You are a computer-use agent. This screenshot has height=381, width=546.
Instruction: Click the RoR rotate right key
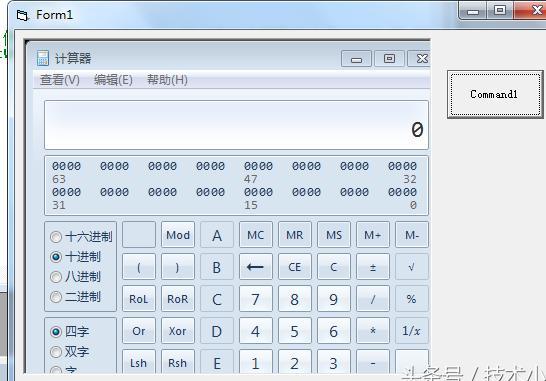[178, 299]
